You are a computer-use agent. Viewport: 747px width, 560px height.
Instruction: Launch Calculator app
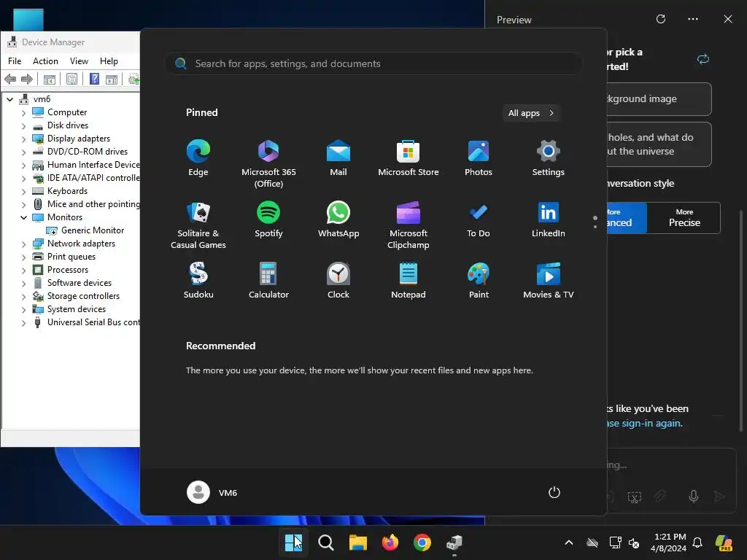point(268,281)
